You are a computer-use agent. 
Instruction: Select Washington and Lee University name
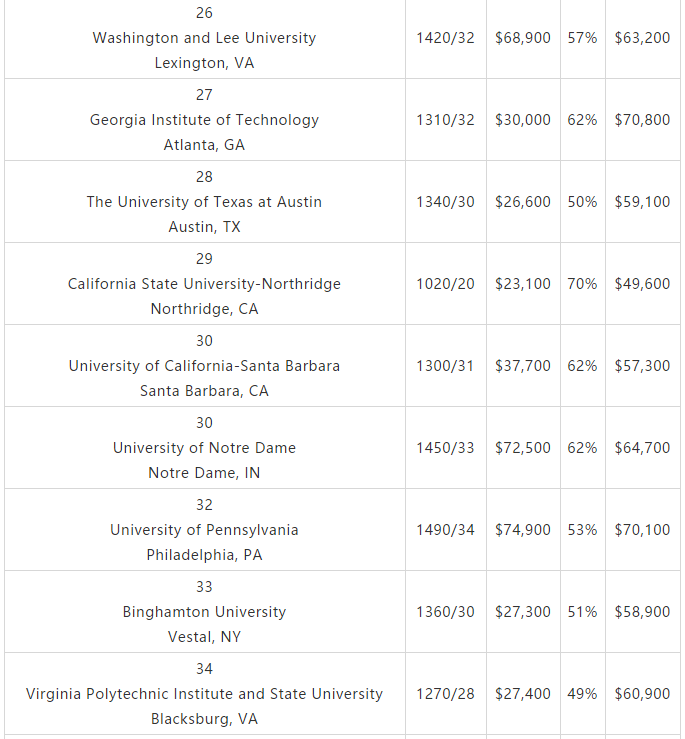[x=204, y=38]
